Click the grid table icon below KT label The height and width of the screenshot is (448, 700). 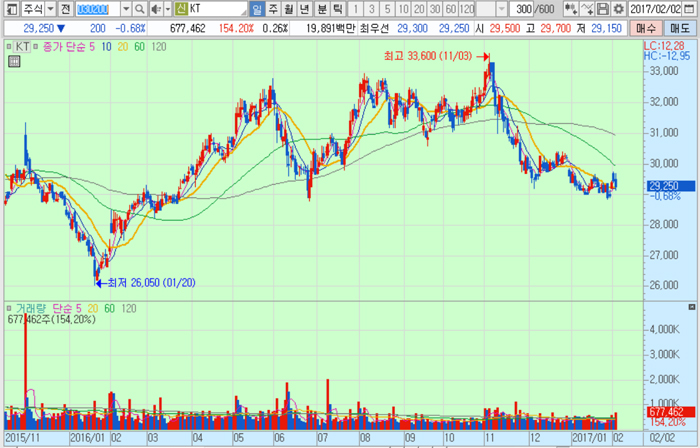click(13, 61)
